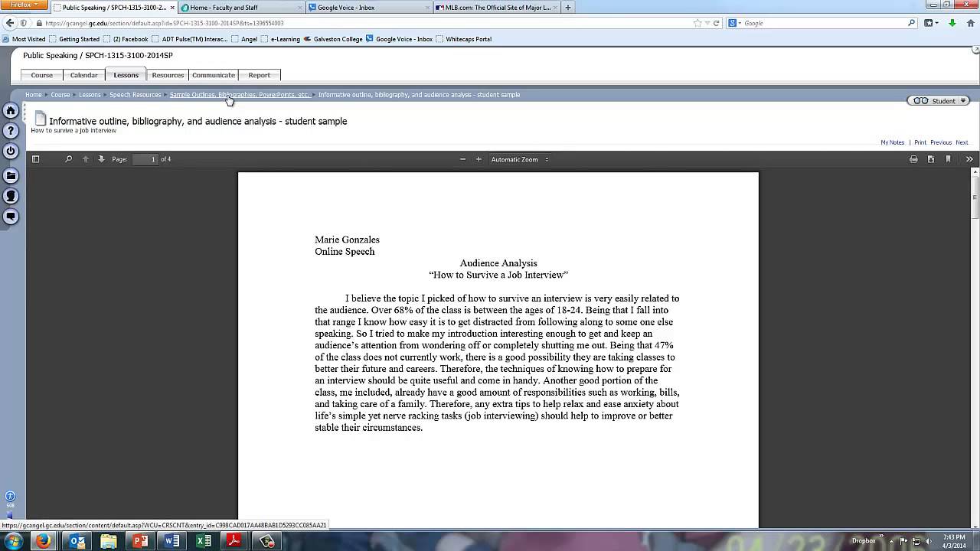Click the Course breadcrumb link
Image resolution: width=980 pixels, height=551 pixels.
coord(60,95)
